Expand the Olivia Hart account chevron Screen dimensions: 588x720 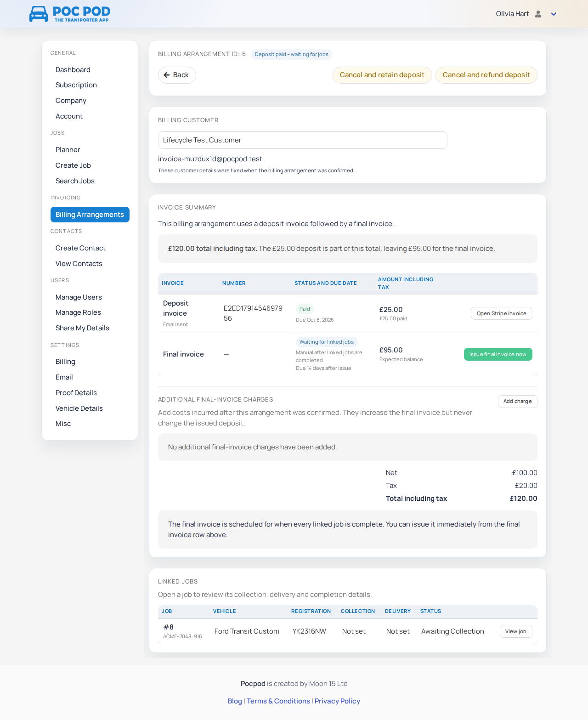tap(554, 14)
